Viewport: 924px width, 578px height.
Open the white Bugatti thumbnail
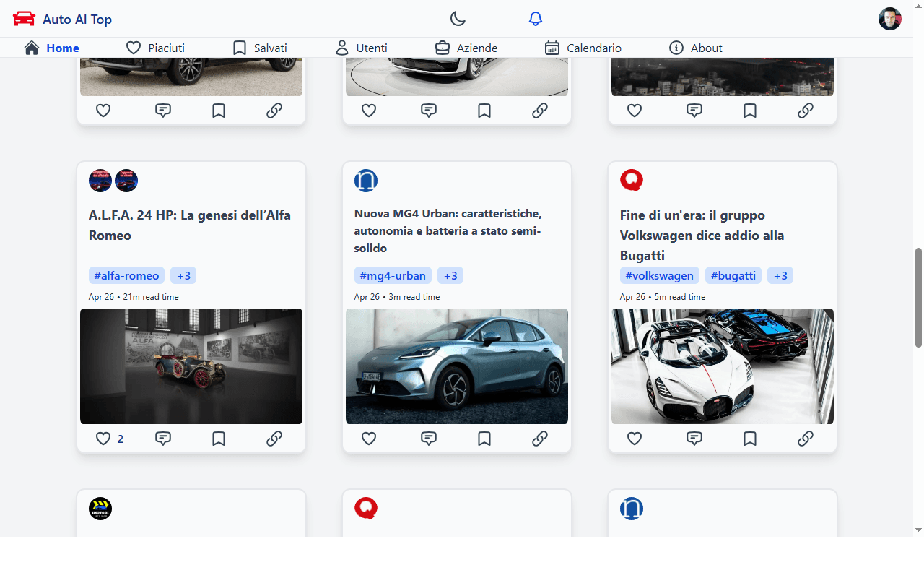pos(723,366)
